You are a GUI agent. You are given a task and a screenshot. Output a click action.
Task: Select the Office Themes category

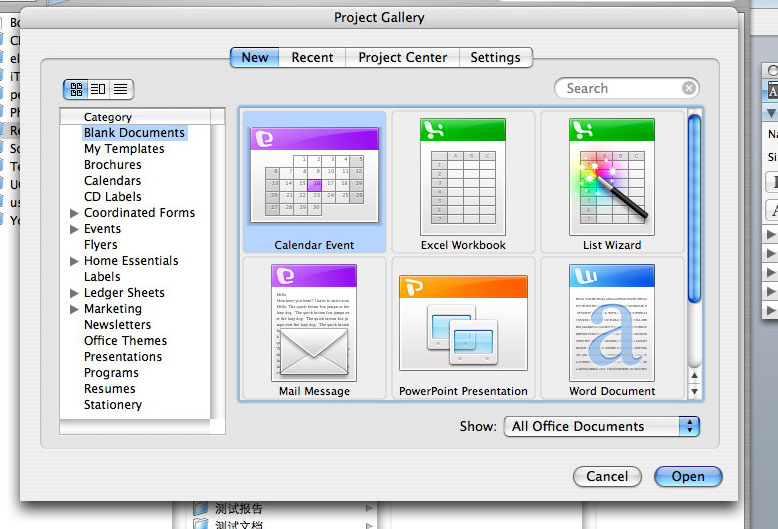tap(126, 340)
